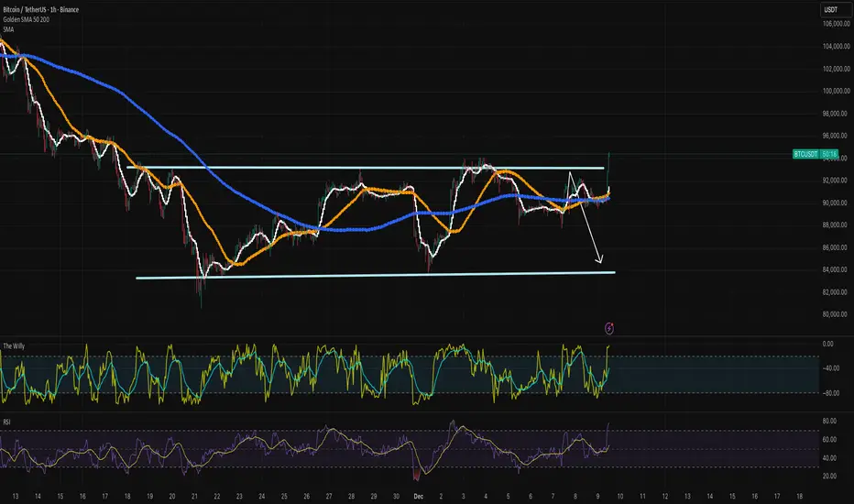854x504 pixels.
Task: Click the 21 date label on the time axis
Action: 194,497
